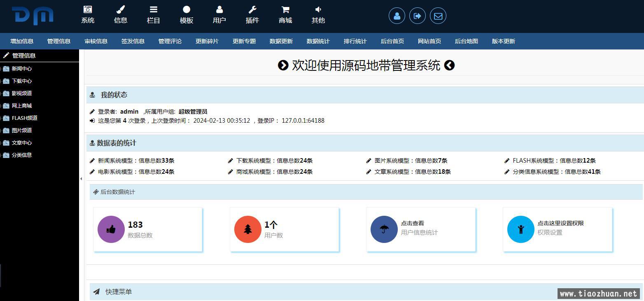Open 管理评论 submenu item
Image resolution: width=644 pixels, height=301 pixels.
(170, 41)
